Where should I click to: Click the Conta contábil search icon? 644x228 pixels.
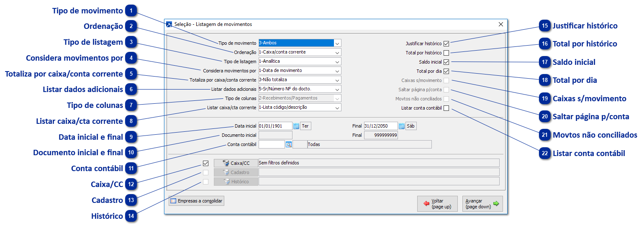tap(288, 144)
